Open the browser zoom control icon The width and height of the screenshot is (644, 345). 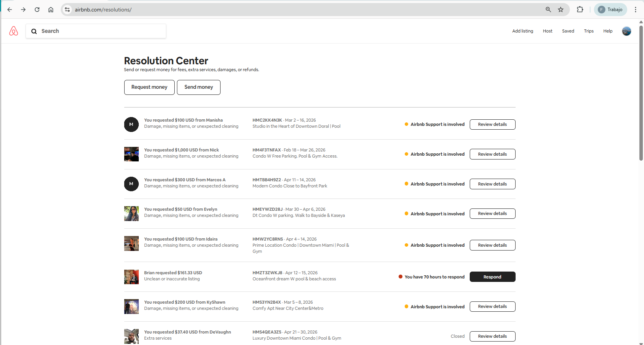pos(548,10)
